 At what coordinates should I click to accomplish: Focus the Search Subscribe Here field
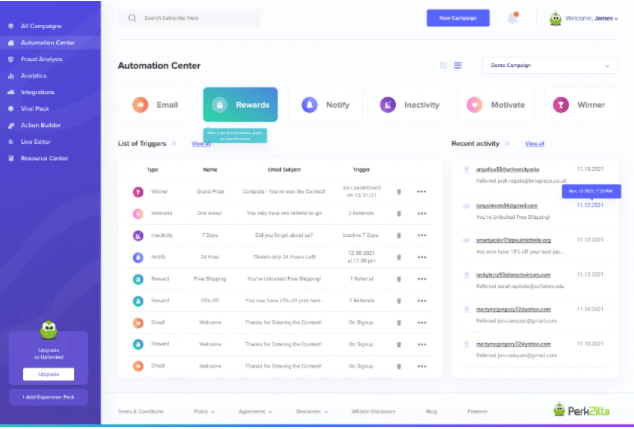(x=189, y=18)
